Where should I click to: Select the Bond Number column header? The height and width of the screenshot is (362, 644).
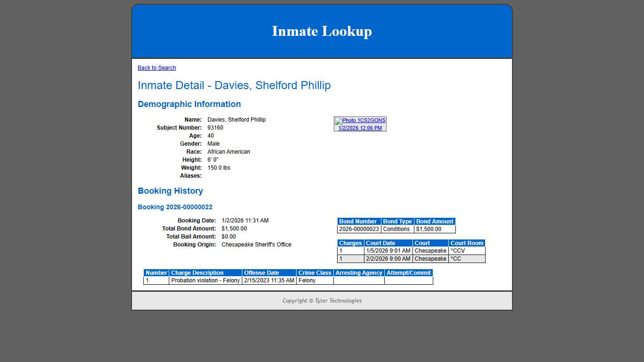358,221
